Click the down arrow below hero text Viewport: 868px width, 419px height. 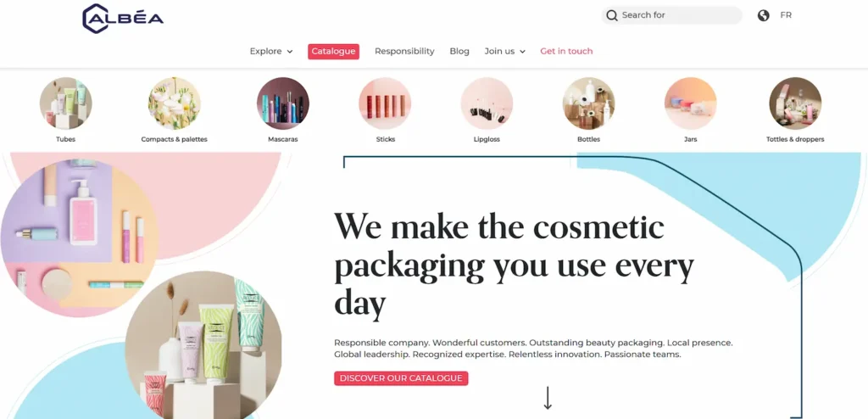(548, 398)
